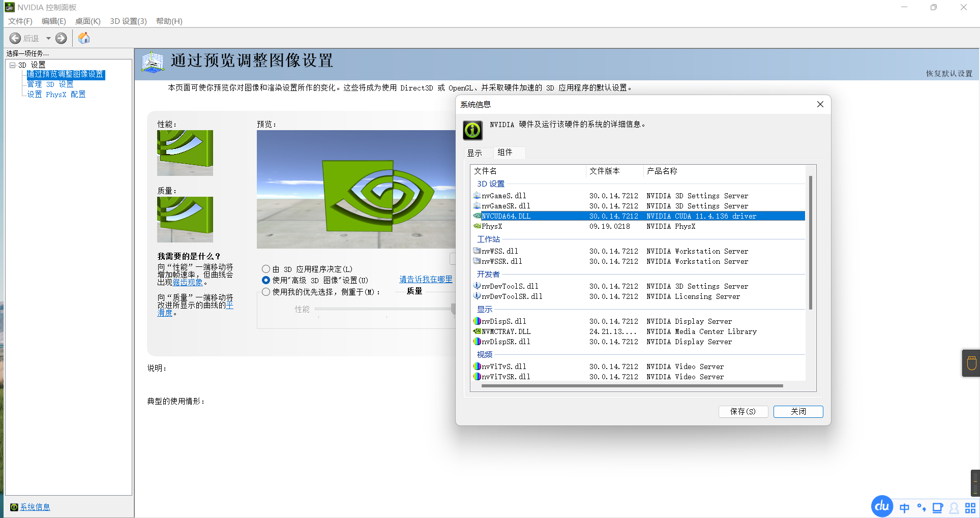Click the vertical scrollbar in component list
Image resolution: width=980 pixels, height=518 pixels.
click(x=811, y=242)
